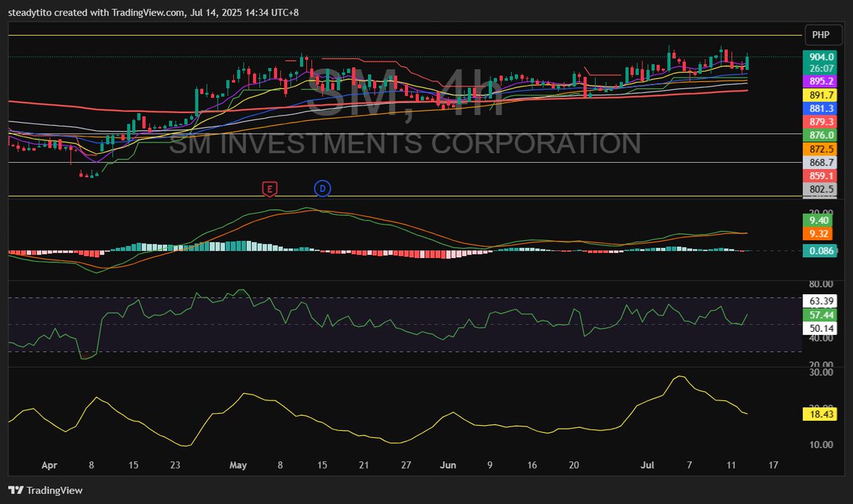Screen dimensions: 853x504
Task: Select the white 868.7 price label
Action: [821, 163]
